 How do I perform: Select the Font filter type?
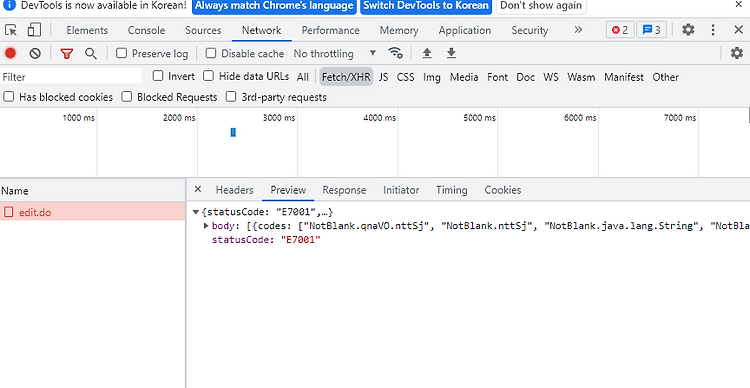pyautogui.click(x=497, y=77)
